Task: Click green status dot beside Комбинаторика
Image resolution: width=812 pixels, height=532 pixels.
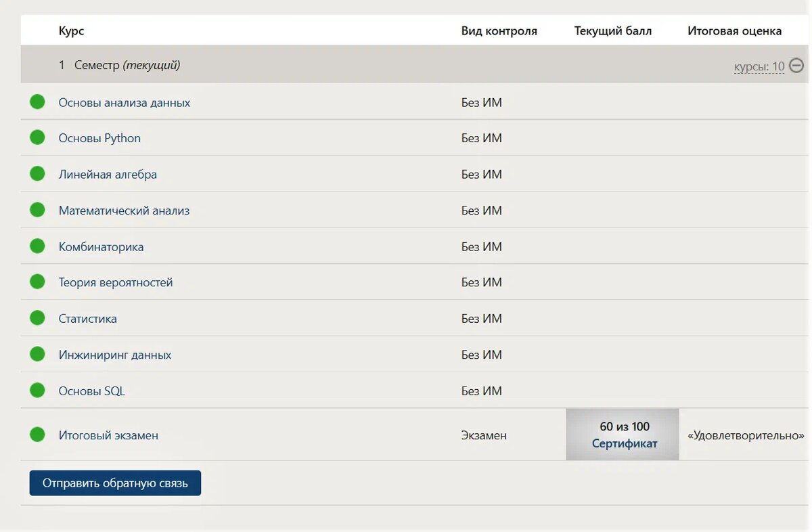Action: point(37,246)
